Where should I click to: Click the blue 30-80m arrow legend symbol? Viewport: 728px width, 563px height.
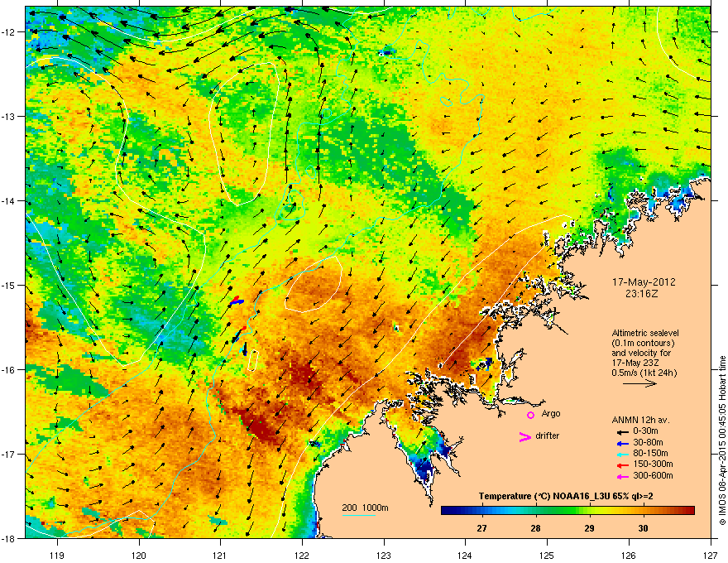click(x=621, y=444)
